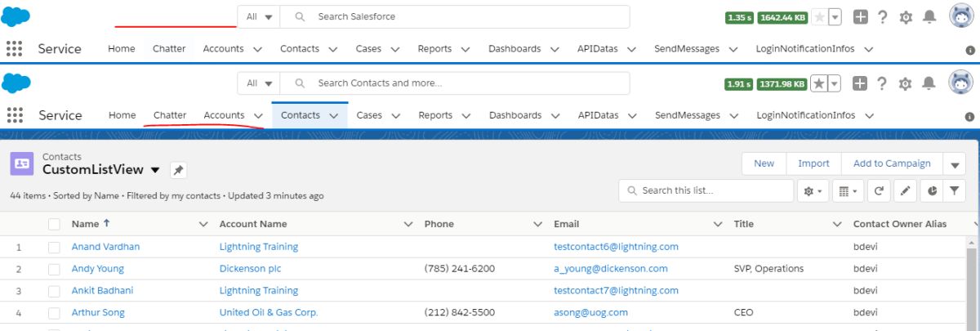Image resolution: width=980 pixels, height=331 pixels.
Task: Pin the CustomListView list
Action: [179, 170]
